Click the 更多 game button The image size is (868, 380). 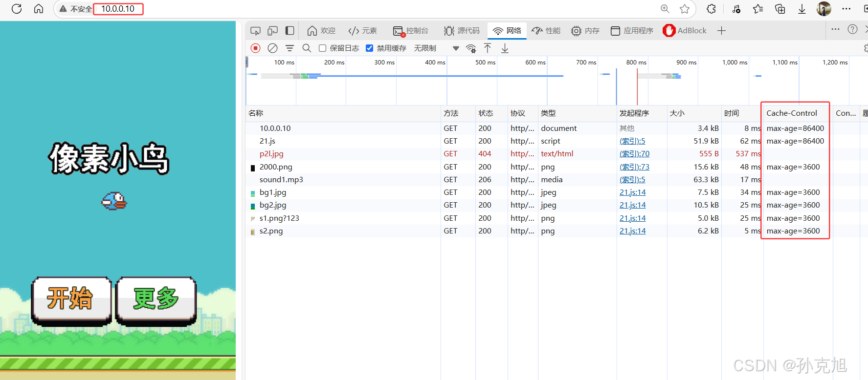coord(156,301)
